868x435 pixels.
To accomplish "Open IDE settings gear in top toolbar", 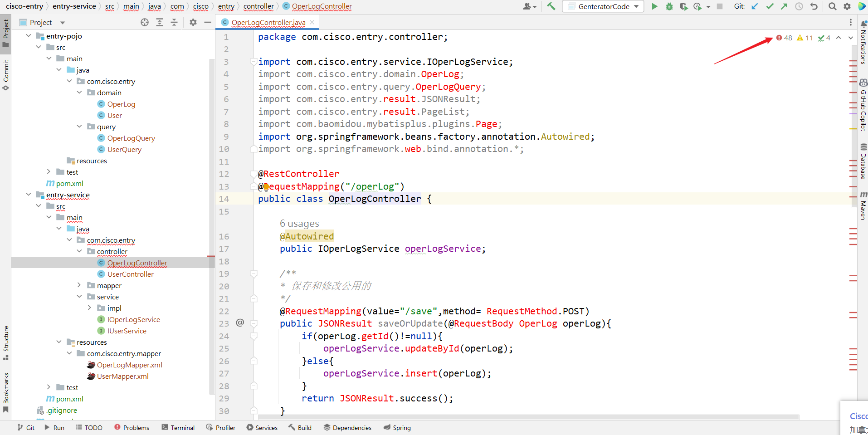I will click(847, 6).
